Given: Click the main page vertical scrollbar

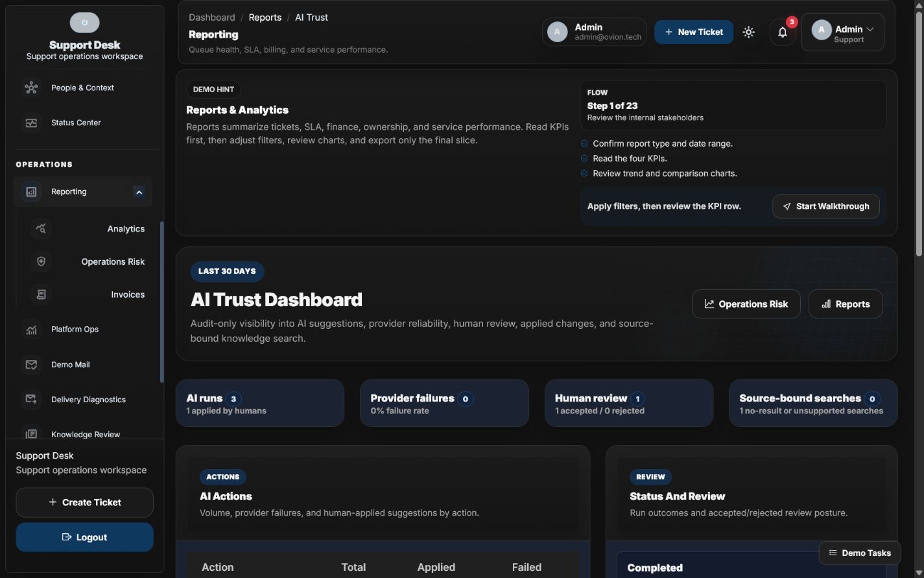Looking at the screenshot, I should click(x=919, y=135).
